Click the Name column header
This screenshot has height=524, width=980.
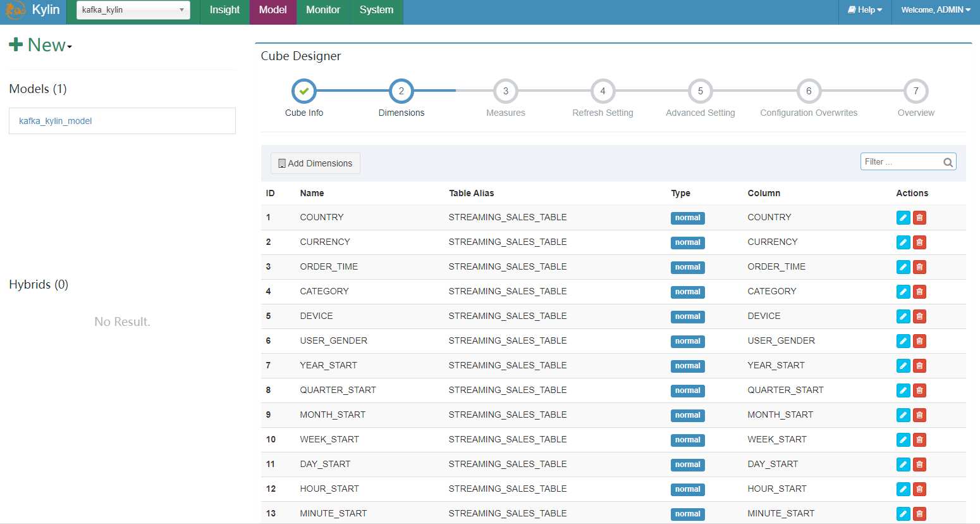[312, 193]
